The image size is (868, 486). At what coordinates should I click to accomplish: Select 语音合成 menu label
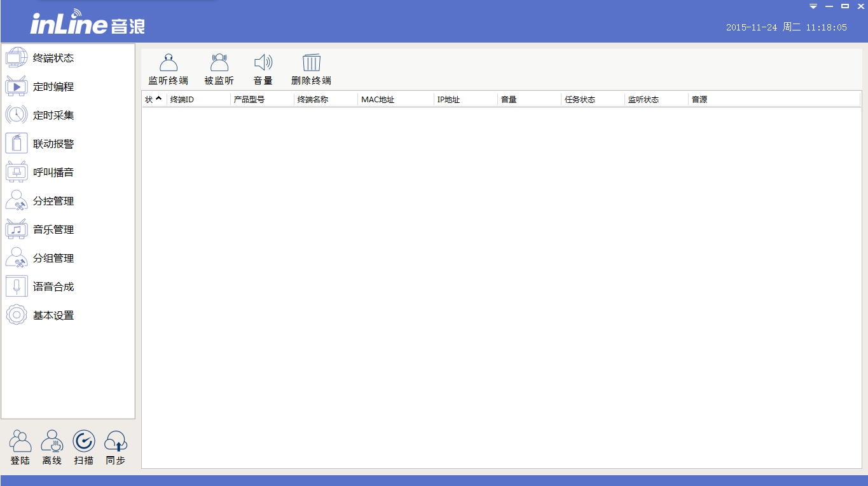[x=53, y=287]
